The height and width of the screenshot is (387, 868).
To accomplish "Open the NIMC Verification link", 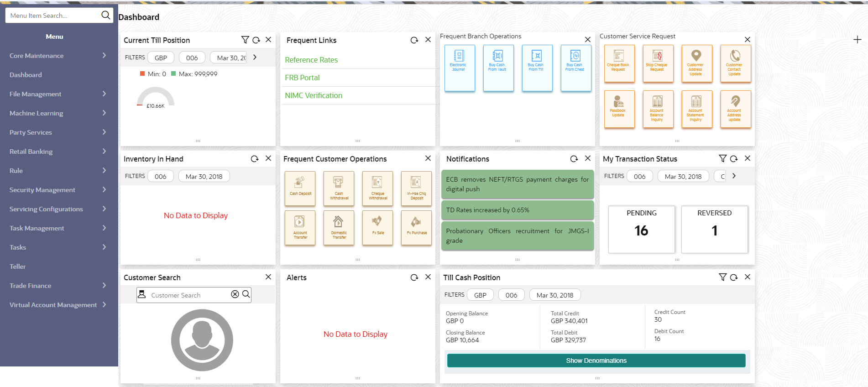I will (x=314, y=95).
